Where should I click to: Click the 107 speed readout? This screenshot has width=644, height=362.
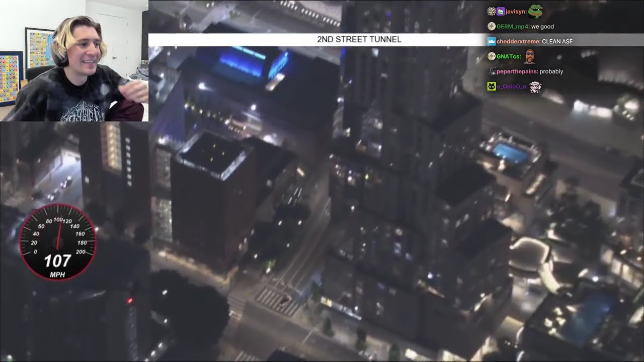(58, 261)
